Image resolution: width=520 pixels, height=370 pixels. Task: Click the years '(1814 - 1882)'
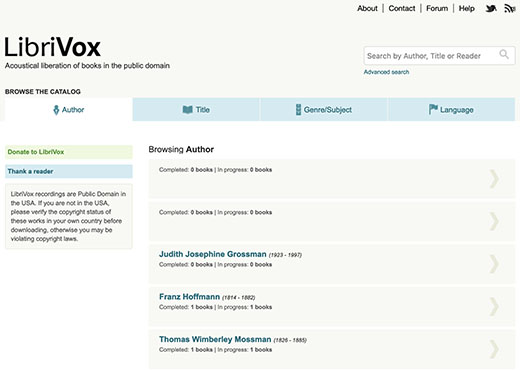(239, 298)
